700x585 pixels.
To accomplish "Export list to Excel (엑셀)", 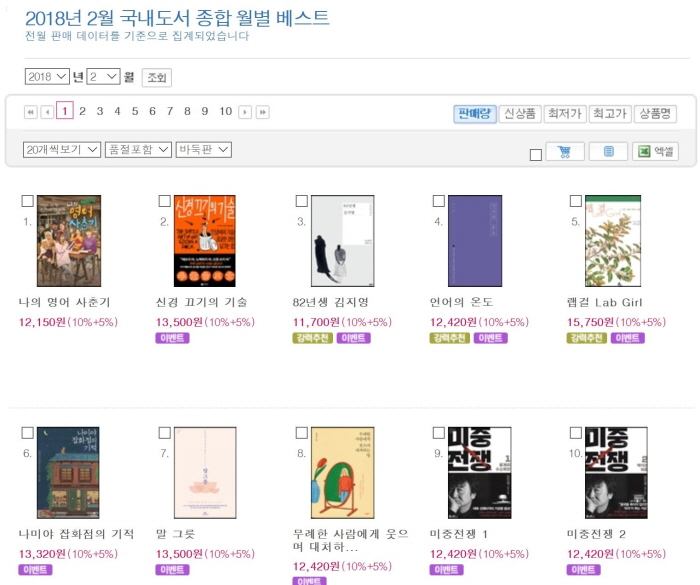I will [x=655, y=151].
